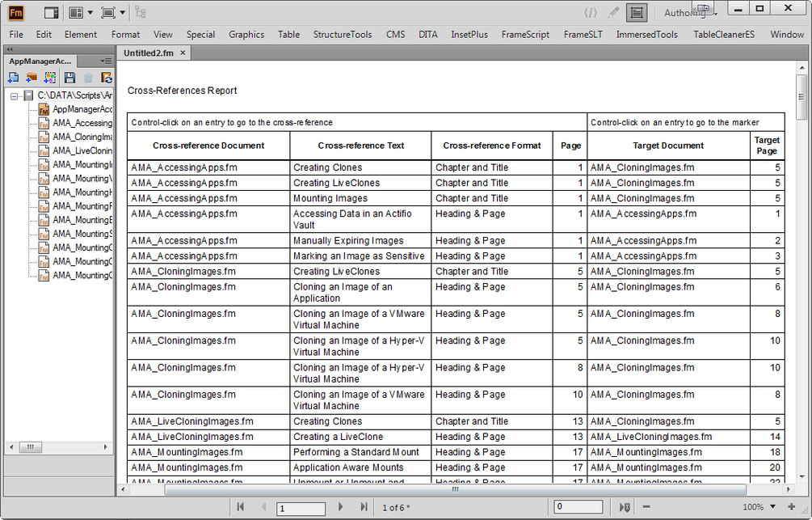Screen dimensions: 812x520
Task: Go to the previous page arrow
Action: (263, 507)
